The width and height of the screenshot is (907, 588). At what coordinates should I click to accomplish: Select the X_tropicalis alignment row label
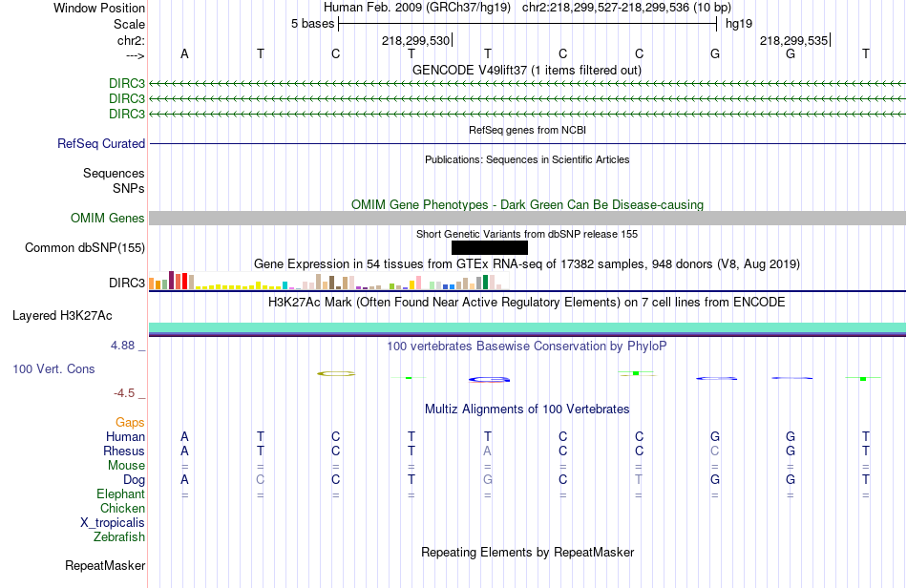coord(113,523)
